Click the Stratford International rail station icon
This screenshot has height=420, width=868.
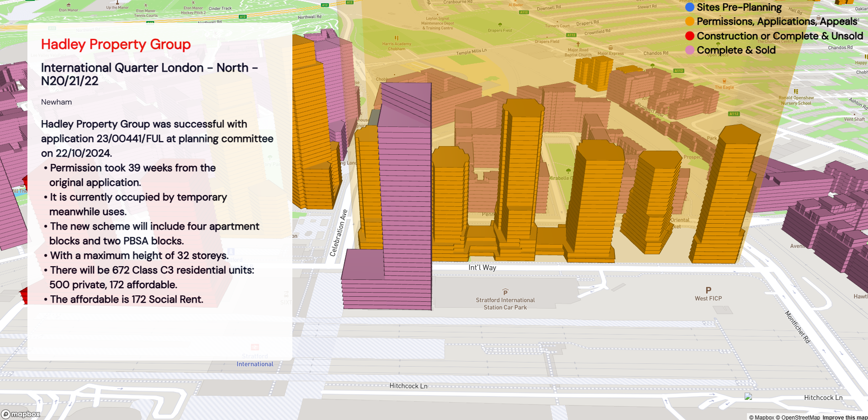[255, 347]
